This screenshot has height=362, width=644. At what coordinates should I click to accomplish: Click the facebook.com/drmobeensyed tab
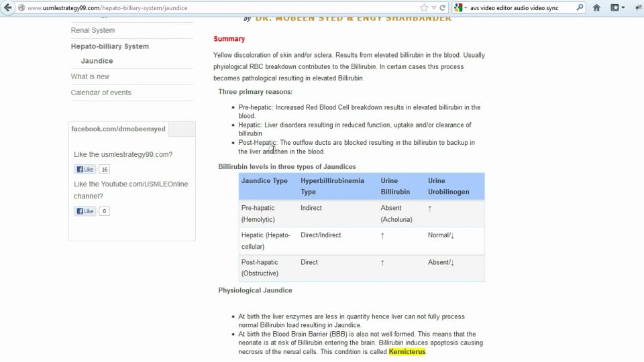(118, 129)
